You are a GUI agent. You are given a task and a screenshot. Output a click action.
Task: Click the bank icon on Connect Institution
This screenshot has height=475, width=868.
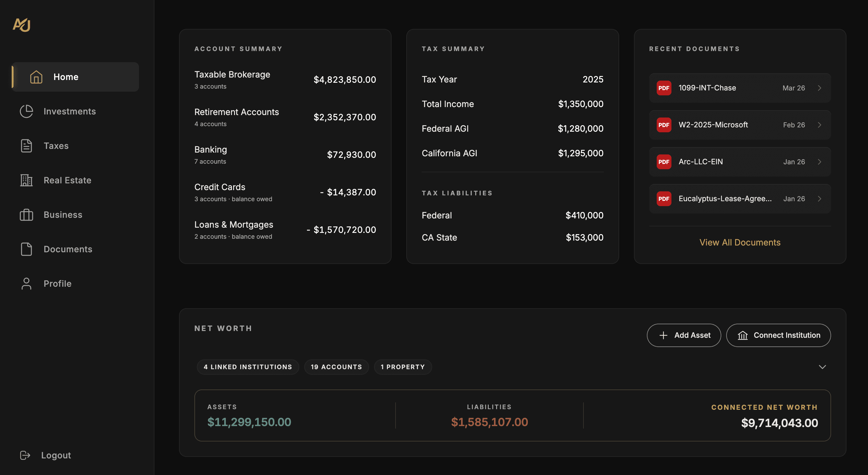point(743,335)
